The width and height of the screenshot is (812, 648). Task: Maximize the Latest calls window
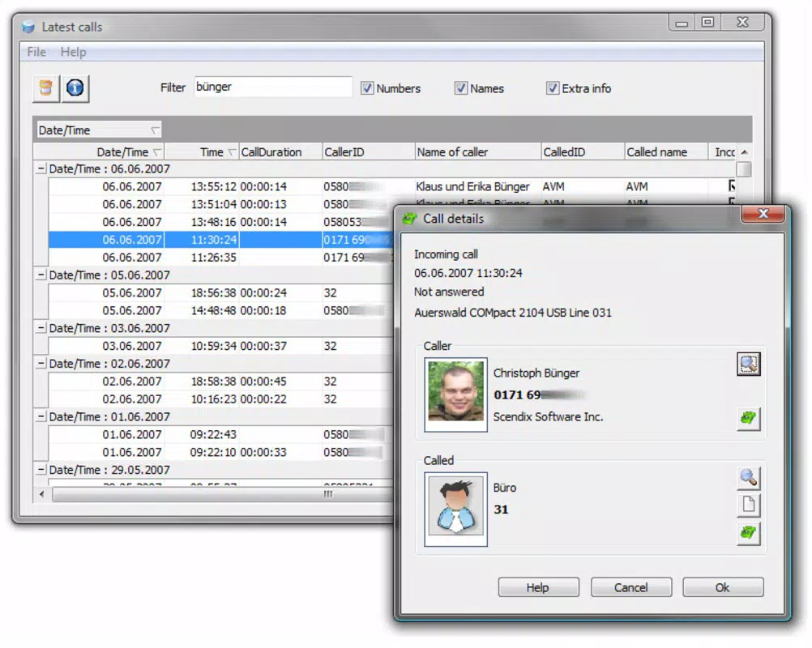pyautogui.click(x=708, y=23)
